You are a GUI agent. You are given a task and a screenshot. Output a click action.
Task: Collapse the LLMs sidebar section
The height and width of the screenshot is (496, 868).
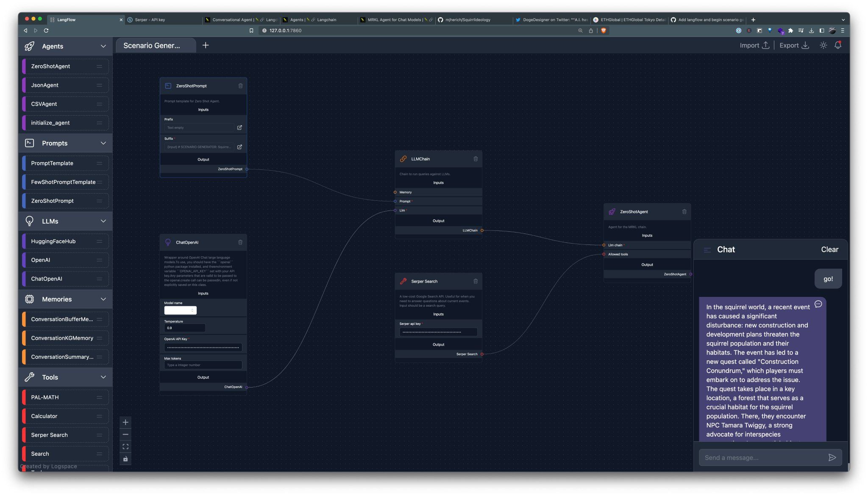pyautogui.click(x=103, y=221)
